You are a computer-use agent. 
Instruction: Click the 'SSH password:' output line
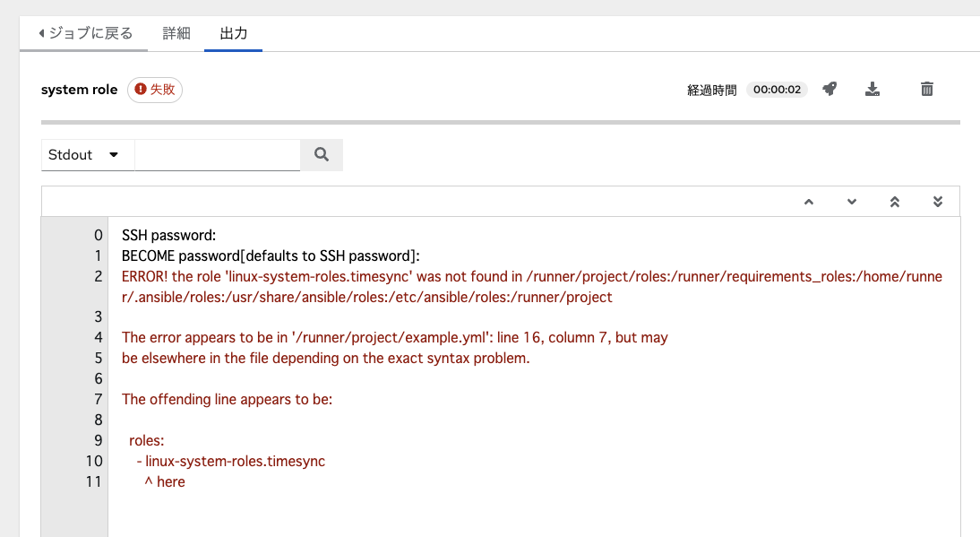click(168, 235)
